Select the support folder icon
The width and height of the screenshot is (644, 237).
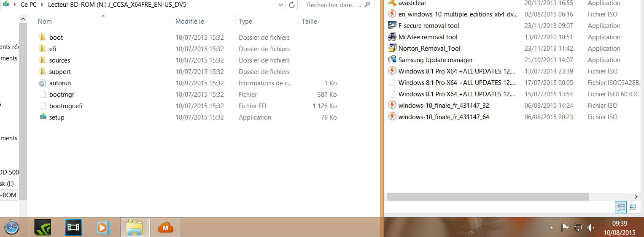pos(42,71)
